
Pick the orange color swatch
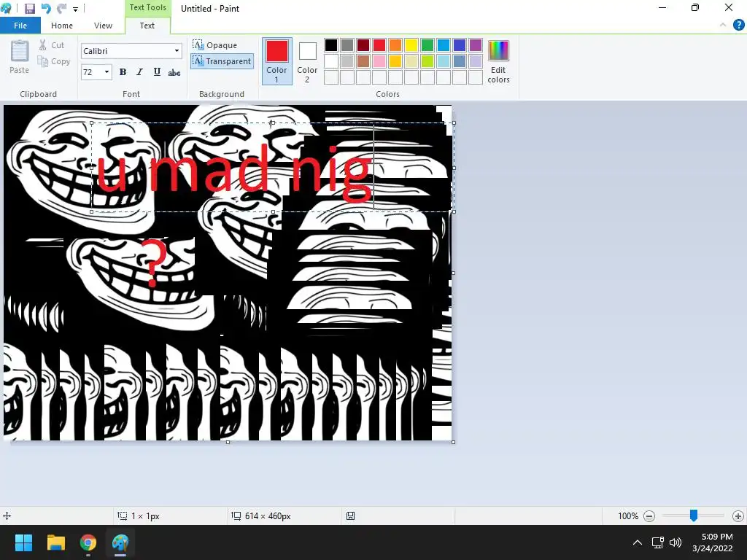[395, 45]
